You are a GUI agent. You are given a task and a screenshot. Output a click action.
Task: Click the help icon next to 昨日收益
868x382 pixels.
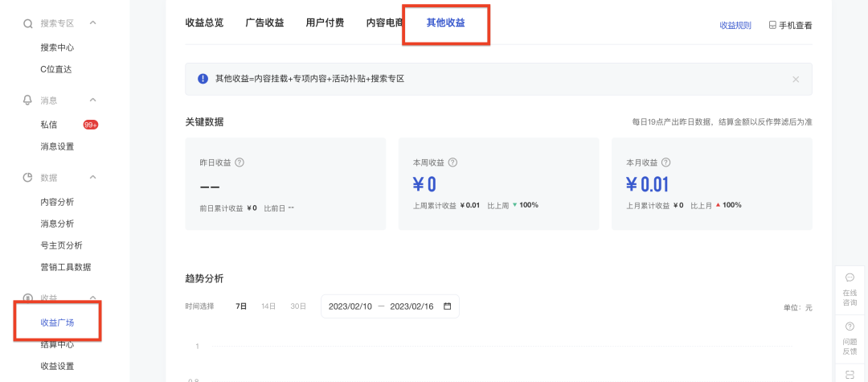(240, 162)
